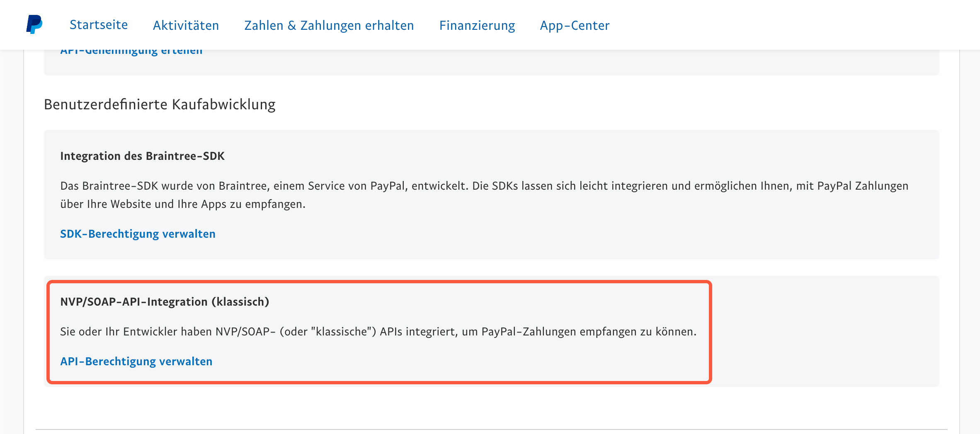
Task: Open the App-Center navigation item
Action: point(575,25)
